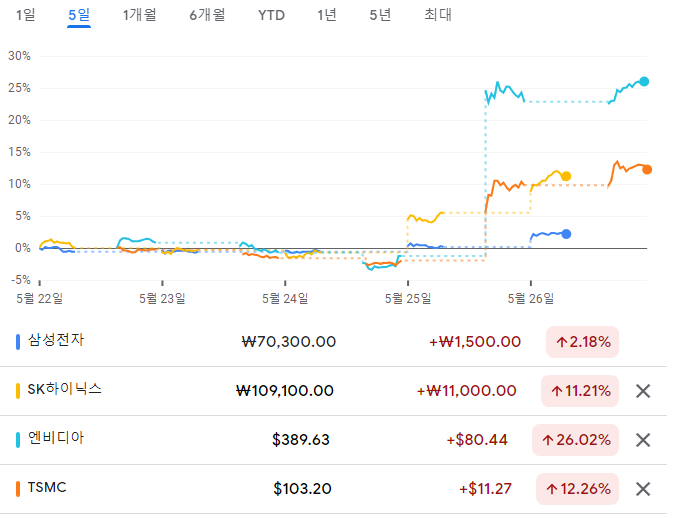Viewport: 673px width, 518px height.
Task: Click the 5월 26일 axis label
Action: point(531,298)
